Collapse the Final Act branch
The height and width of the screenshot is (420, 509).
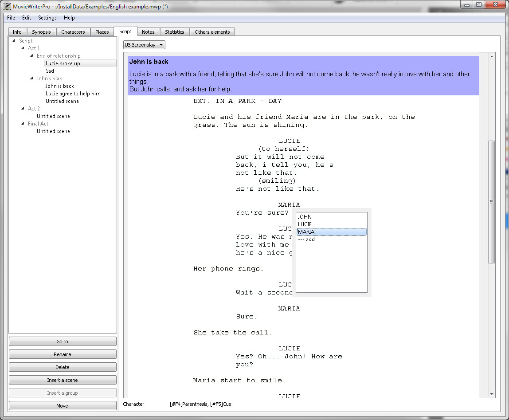[23, 123]
